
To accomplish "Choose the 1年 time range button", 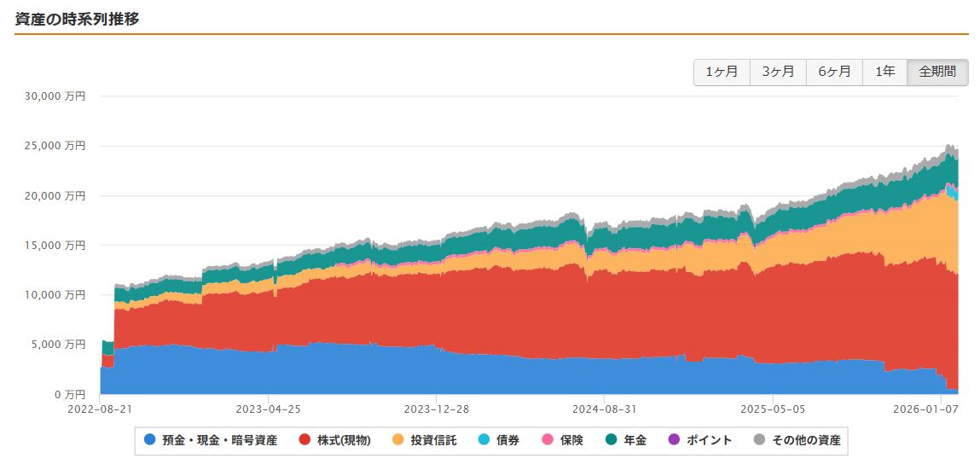I will pyautogui.click(x=884, y=72).
